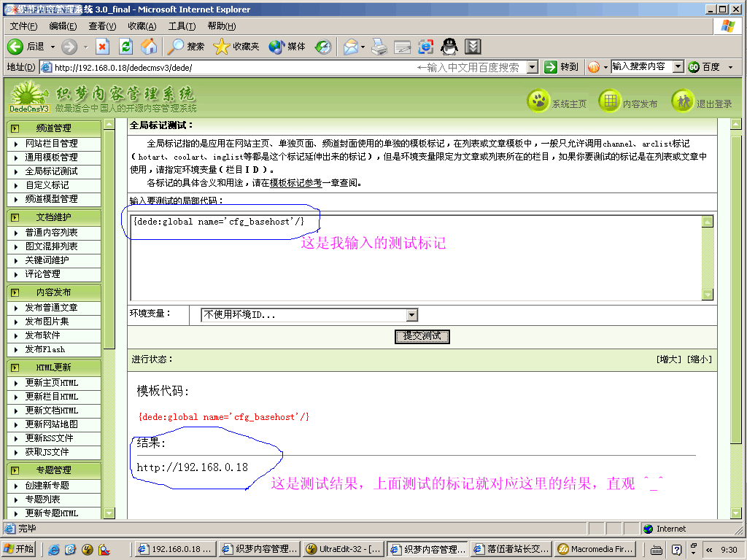Open the 环境变量 dropdown list
Screen dimensions: 747x560
[412, 315]
